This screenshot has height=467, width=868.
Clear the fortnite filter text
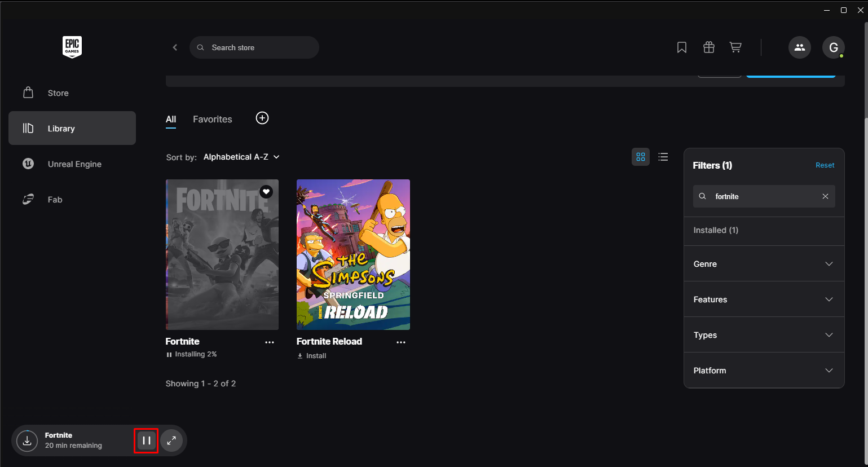pyautogui.click(x=825, y=196)
